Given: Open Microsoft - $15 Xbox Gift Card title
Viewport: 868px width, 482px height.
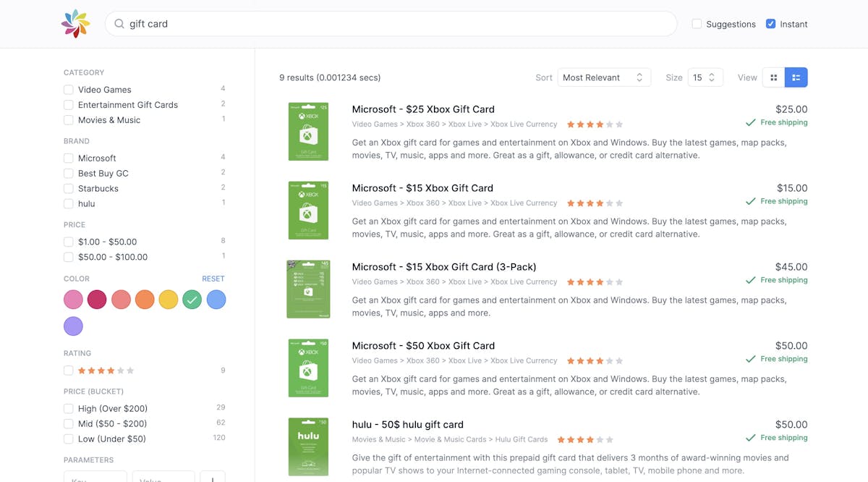Looking at the screenshot, I should [x=422, y=188].
